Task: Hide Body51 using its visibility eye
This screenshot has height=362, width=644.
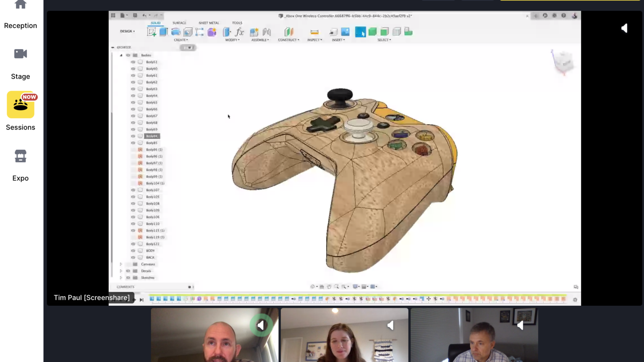Action: click(133, 62)
